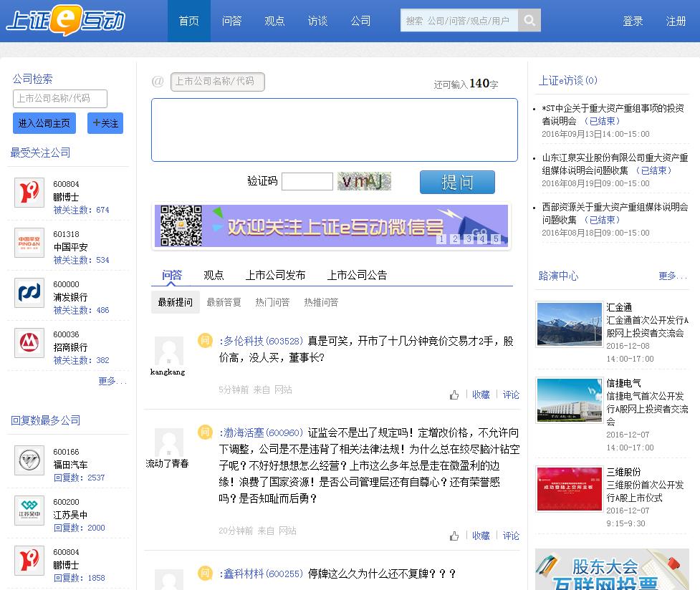
Task: Open 问答 in top navigation
Action: (x=231, y=21)
